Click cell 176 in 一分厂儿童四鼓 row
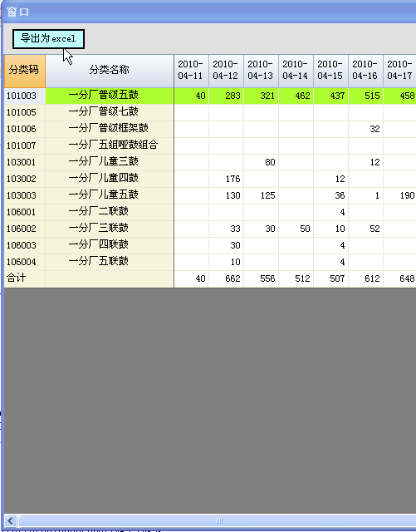416x532 pixels. (226, 179)
